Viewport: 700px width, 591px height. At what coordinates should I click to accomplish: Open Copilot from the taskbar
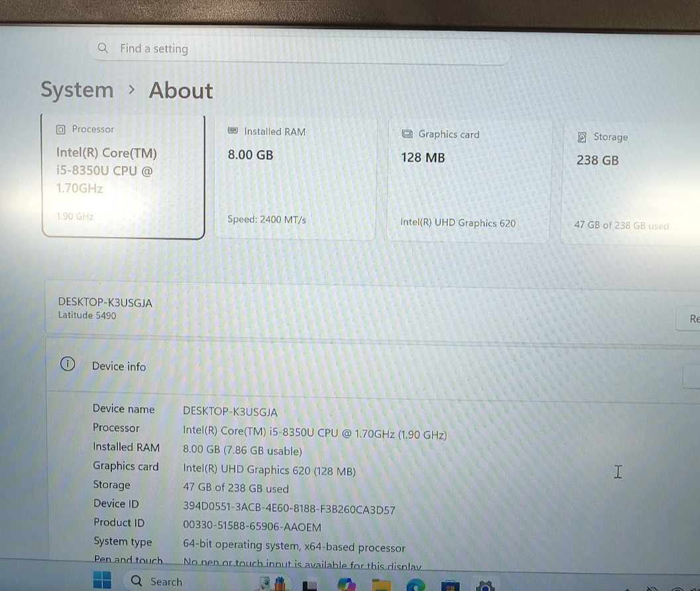pyautogui.click(x=347, y=584)
